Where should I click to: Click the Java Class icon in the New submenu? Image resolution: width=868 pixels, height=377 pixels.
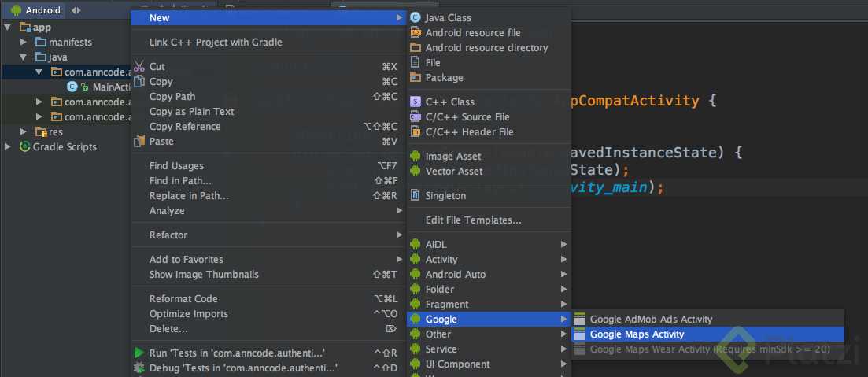point(416,18)
